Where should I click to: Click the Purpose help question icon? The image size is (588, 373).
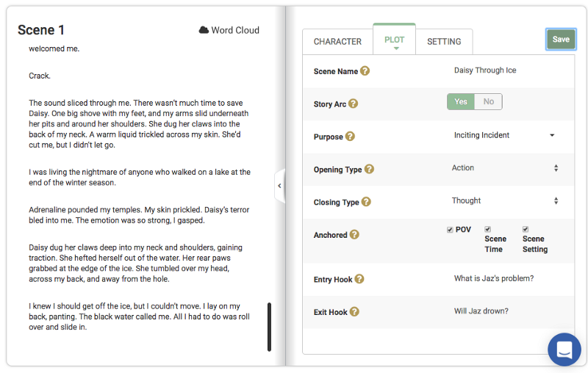point(350,137)
